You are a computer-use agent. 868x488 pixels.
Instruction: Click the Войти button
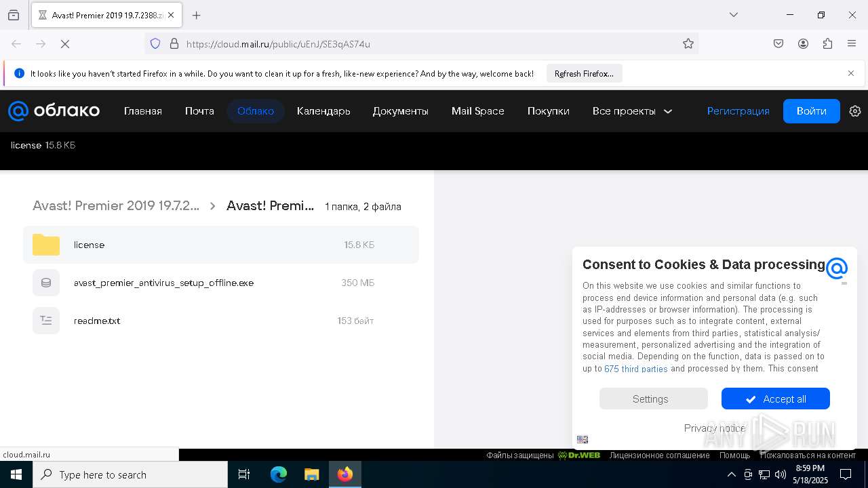pyautogui.click(x=812, y=111)
